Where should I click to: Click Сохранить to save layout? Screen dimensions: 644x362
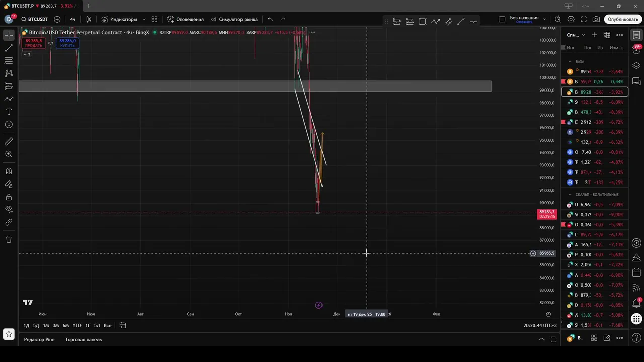click(524, 22)
